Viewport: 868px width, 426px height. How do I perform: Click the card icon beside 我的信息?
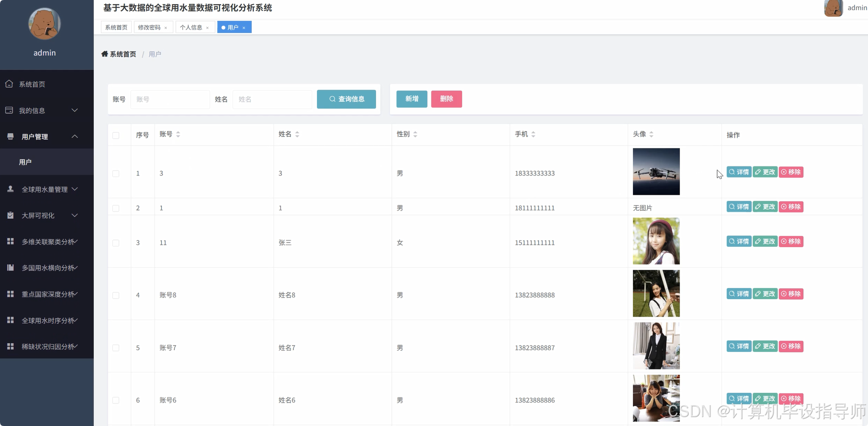click(9, 110)
